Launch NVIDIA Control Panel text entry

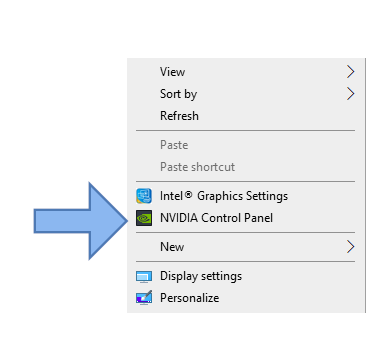(216, 218)
